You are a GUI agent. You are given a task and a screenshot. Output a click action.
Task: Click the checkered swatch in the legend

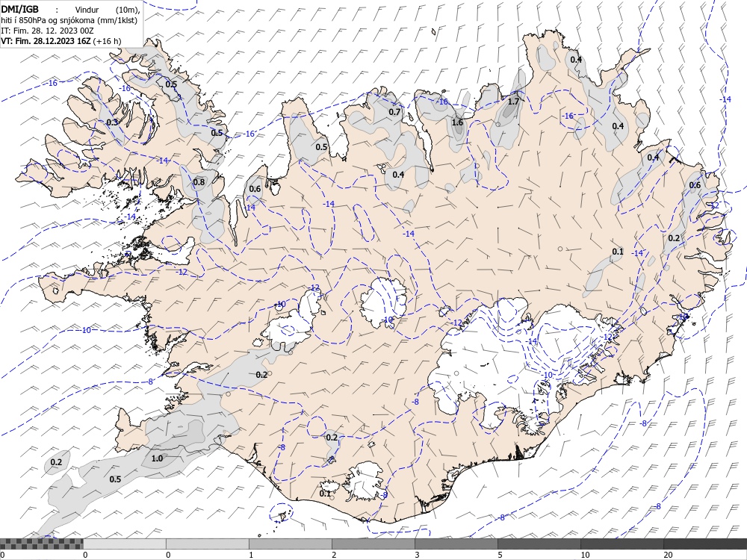point(41,544)
